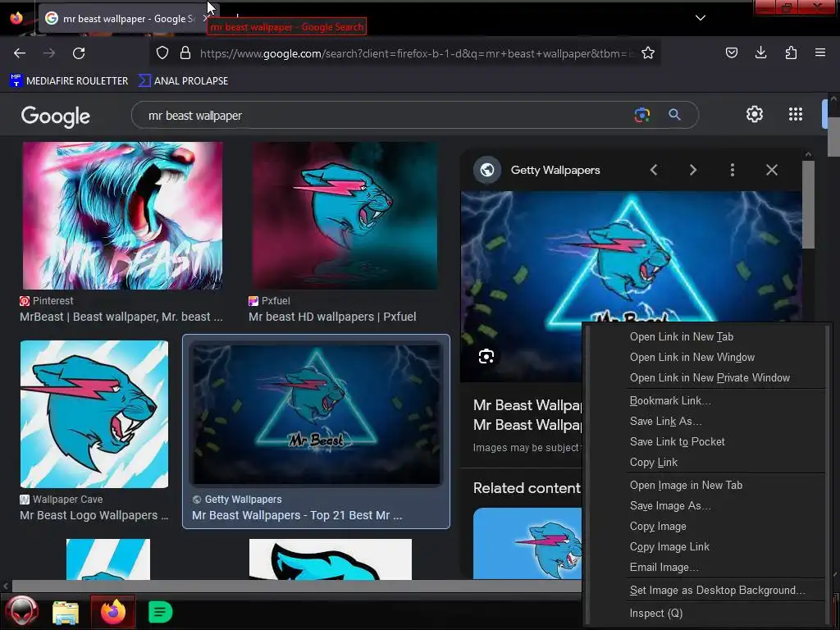Screen dimensions: 840x630
Task: Click the Google Lens camera icon in the search box
Action: [641, 115]
